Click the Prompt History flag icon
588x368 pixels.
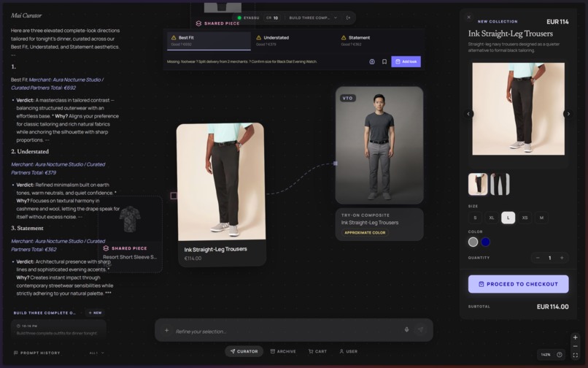point(16,353)
